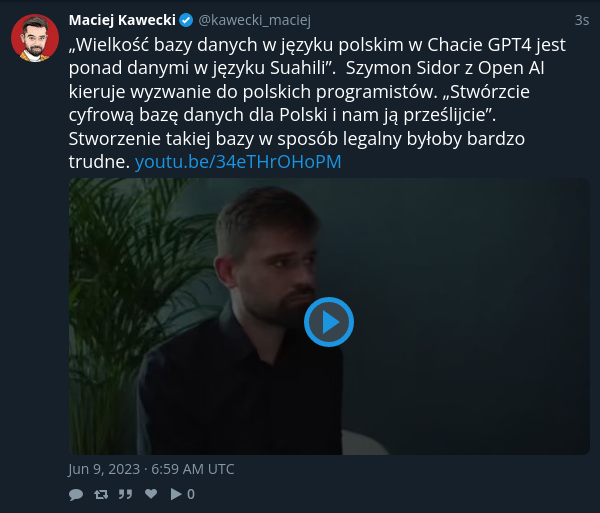Viewport: 600px width, 513px height.
Task: Open the Jun 9, 2023 tweet permalink
Action: click(151, 469)
